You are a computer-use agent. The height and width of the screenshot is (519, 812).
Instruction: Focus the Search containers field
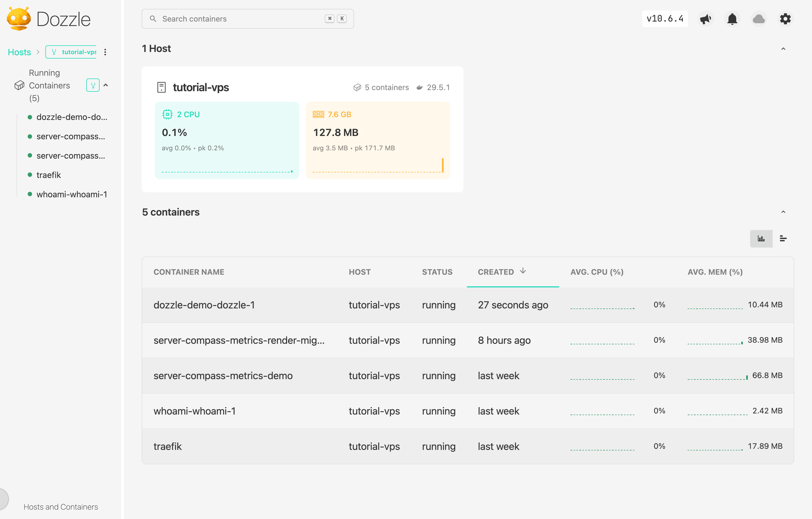[x=248, y=19]
